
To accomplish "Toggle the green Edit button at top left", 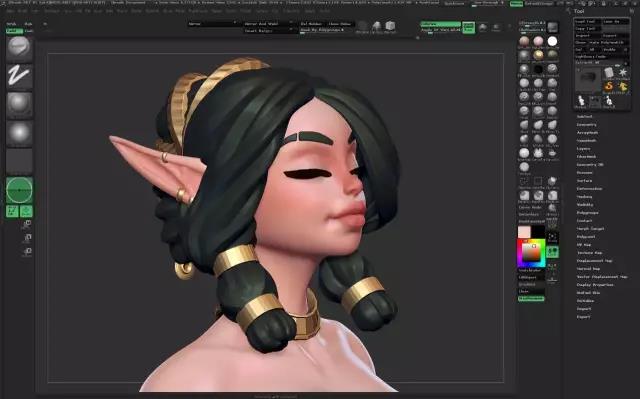I will coord(14,31).
